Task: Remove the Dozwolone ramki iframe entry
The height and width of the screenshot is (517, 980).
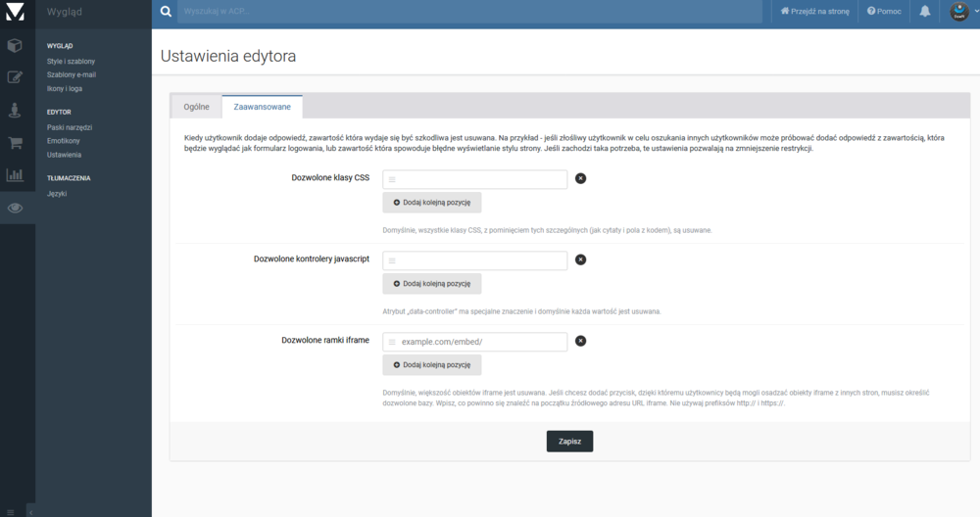Action: 580,341
